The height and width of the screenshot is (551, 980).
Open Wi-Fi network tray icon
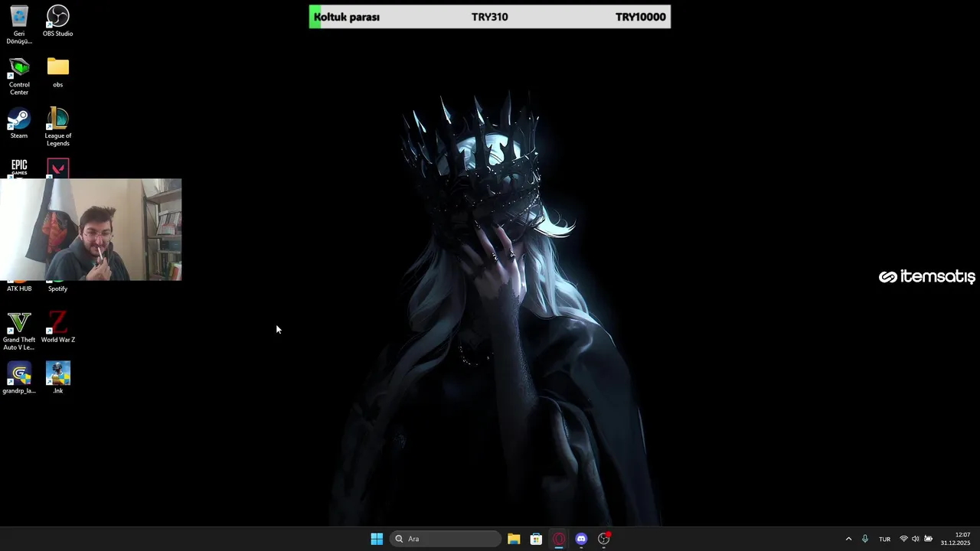(x=903, y=539)
